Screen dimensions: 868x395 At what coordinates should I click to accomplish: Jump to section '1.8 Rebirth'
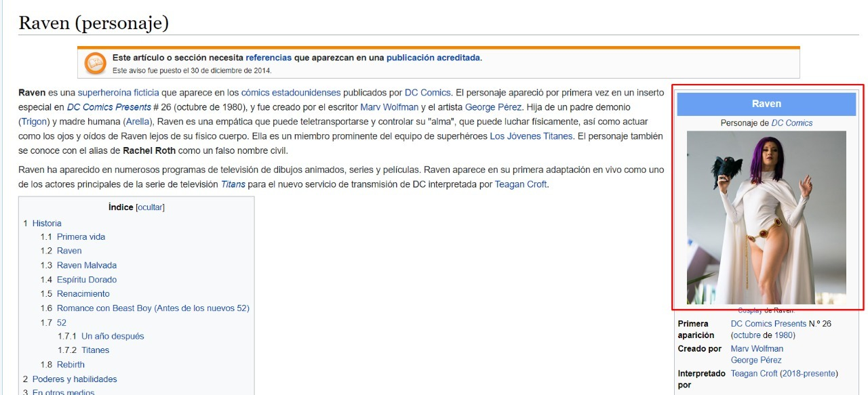(x=62, y=365)
